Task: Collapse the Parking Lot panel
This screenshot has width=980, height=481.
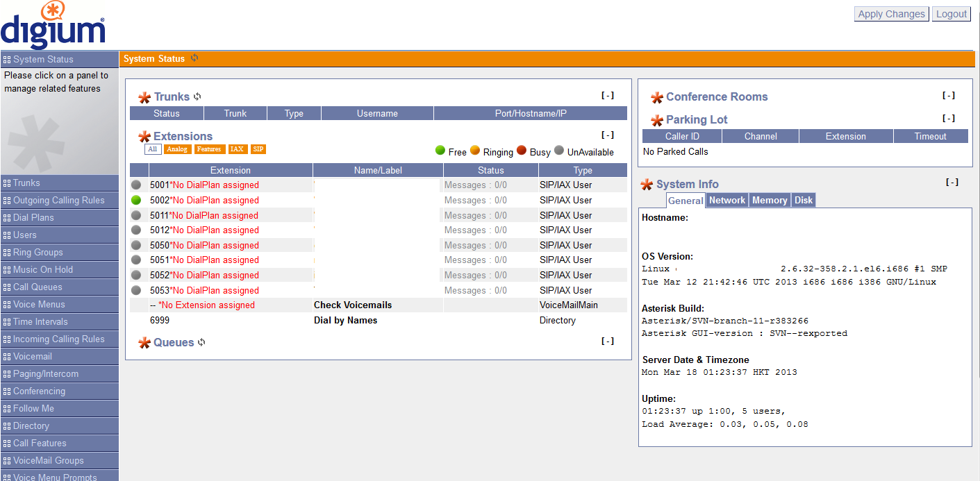Action: (949, 118)
